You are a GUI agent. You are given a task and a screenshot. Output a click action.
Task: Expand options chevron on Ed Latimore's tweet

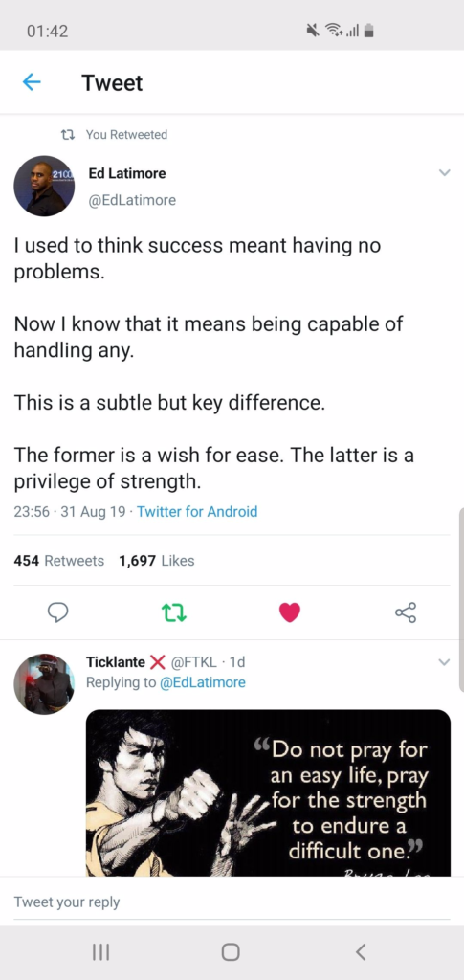[x=444, y=172]
